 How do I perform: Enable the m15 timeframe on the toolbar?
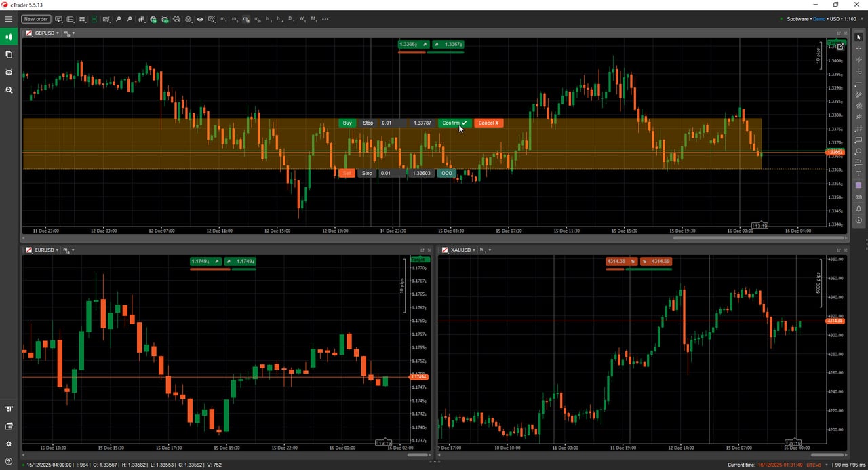[x=245, y=19]
